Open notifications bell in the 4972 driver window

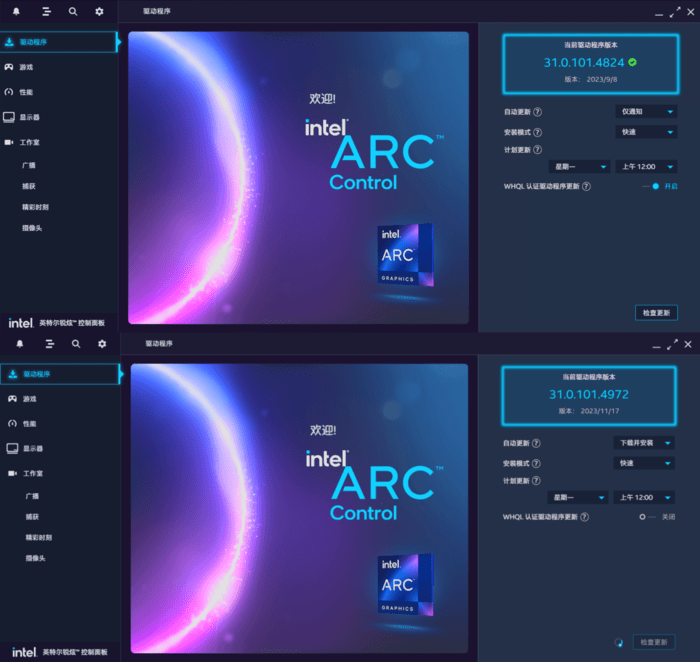(20, 344)
